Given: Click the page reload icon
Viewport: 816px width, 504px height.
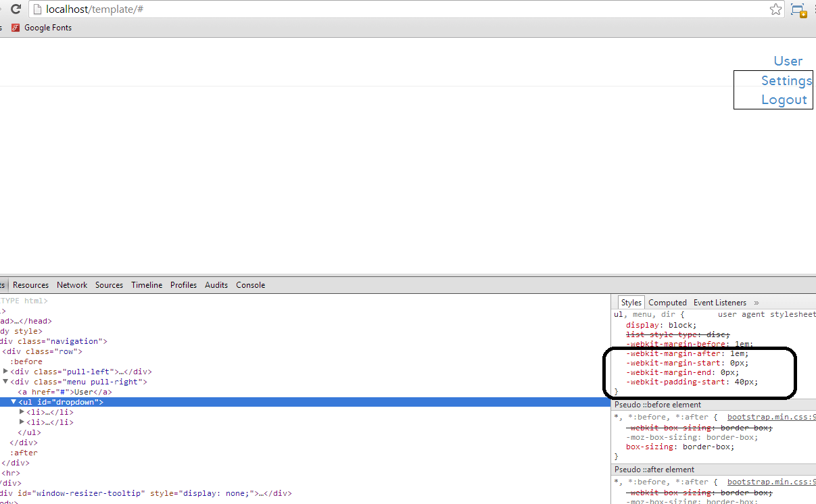Looking at the screenshot, I should pyautogui.click(x=15, y=9).
